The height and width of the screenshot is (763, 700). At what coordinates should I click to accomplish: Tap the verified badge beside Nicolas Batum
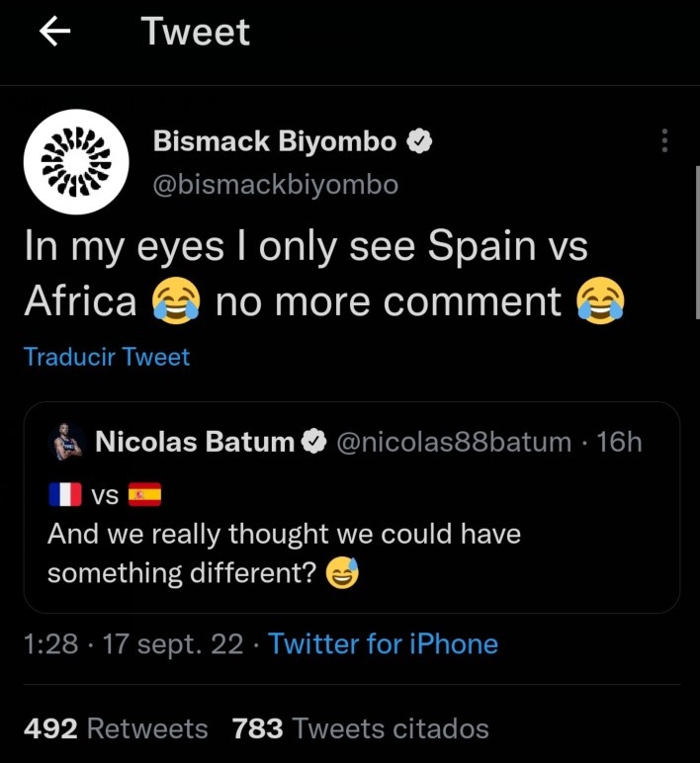pos(314,443)
